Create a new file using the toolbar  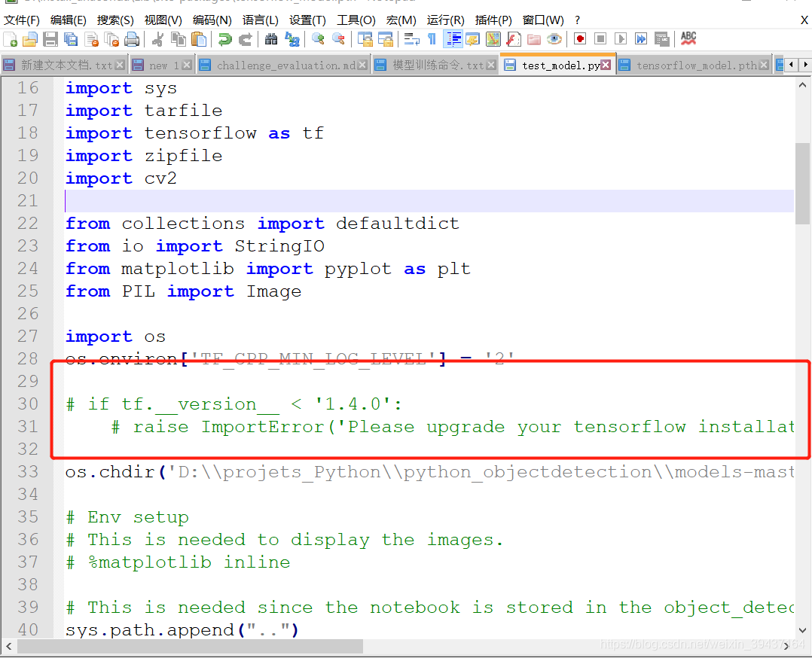coord(11,39)
